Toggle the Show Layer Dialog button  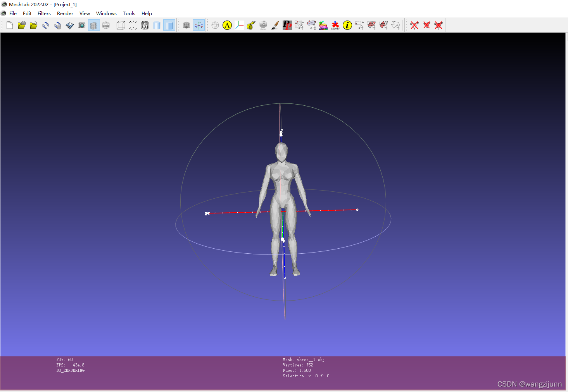point(94,26)
